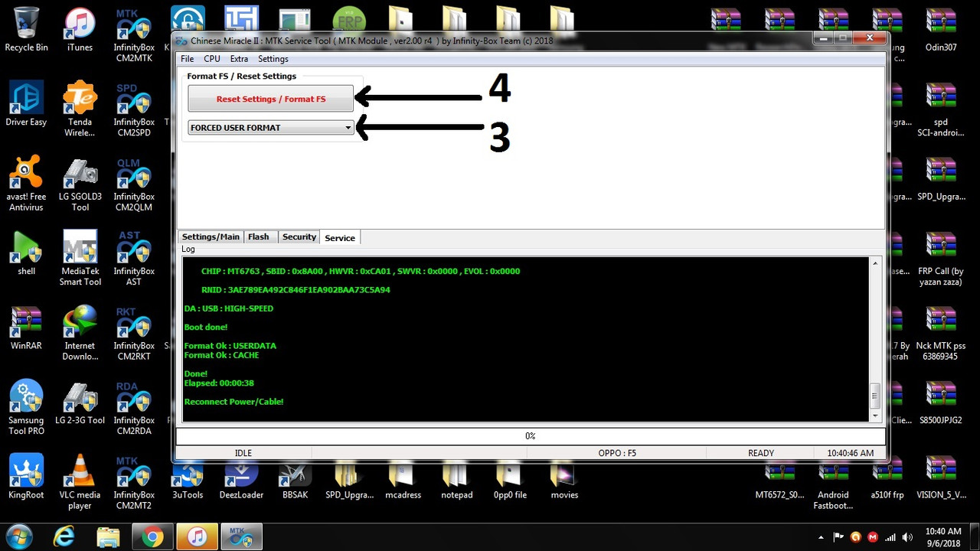The height and width of the screenshot is (551, 980).
Task: Select the InfinityBox CM2RKT desktop icon
Action: (x=134, y=334)
